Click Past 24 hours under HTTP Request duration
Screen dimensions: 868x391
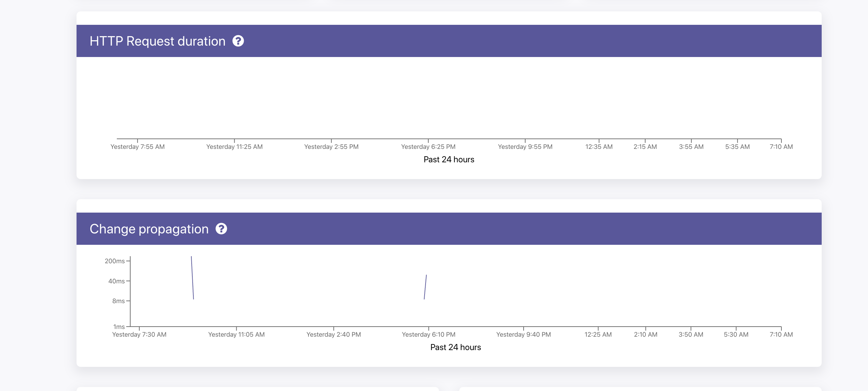pos(449,159)
